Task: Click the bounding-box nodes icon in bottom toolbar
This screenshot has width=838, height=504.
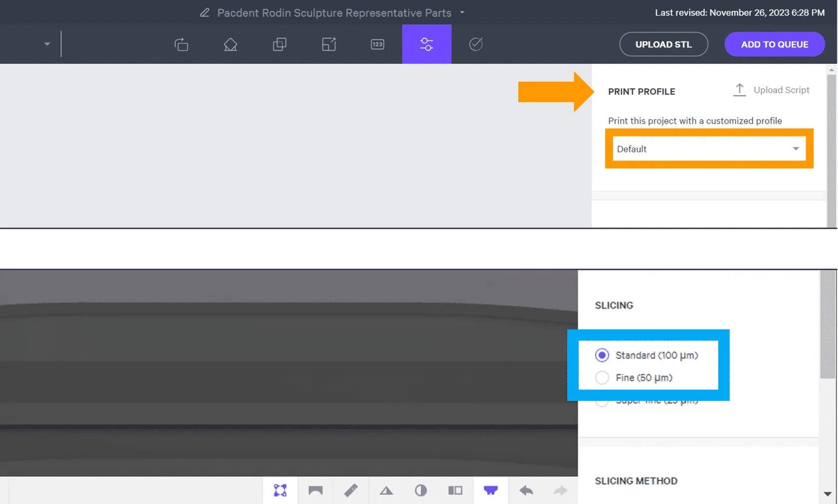Action: 280,491
